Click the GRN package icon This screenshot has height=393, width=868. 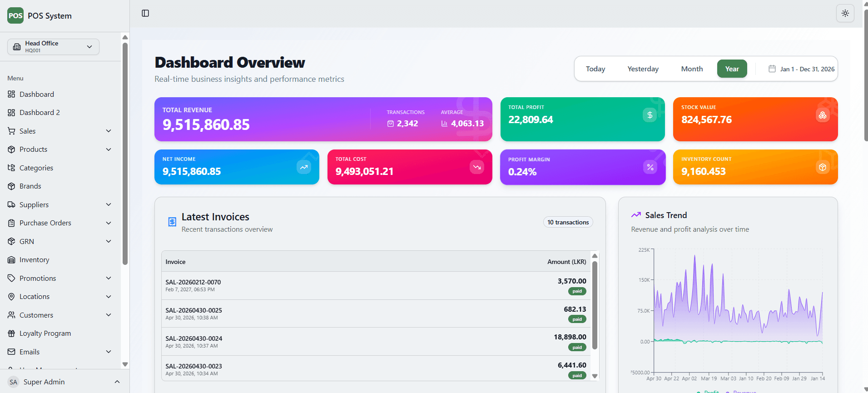[x=11, y=241]
